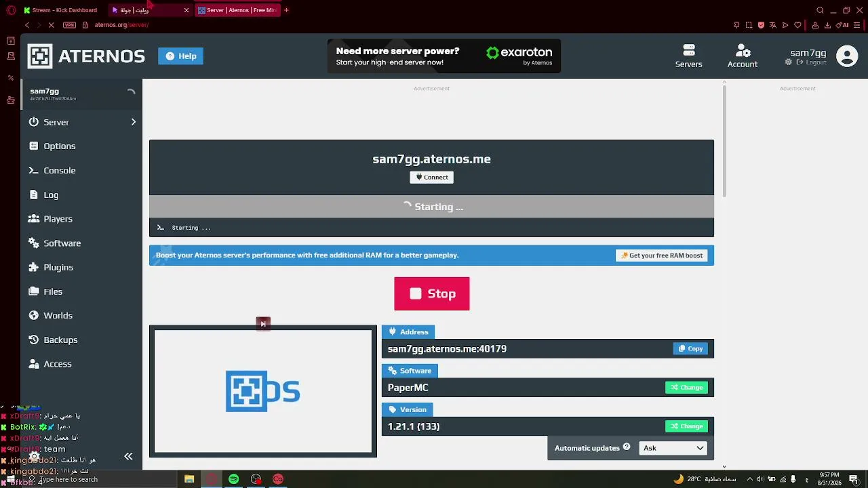Click the pin icon in browser toolbar
The image size is (868, 488).
[x=736, y=25]
